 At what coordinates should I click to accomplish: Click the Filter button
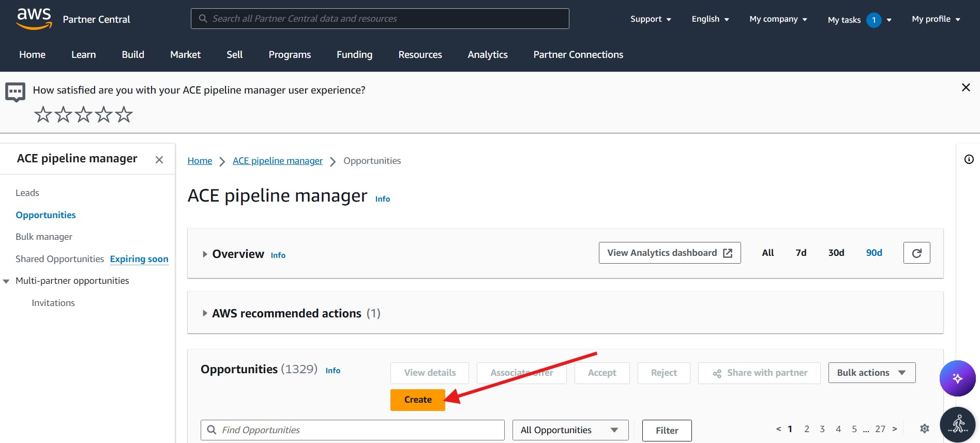(x=667, y=431)
